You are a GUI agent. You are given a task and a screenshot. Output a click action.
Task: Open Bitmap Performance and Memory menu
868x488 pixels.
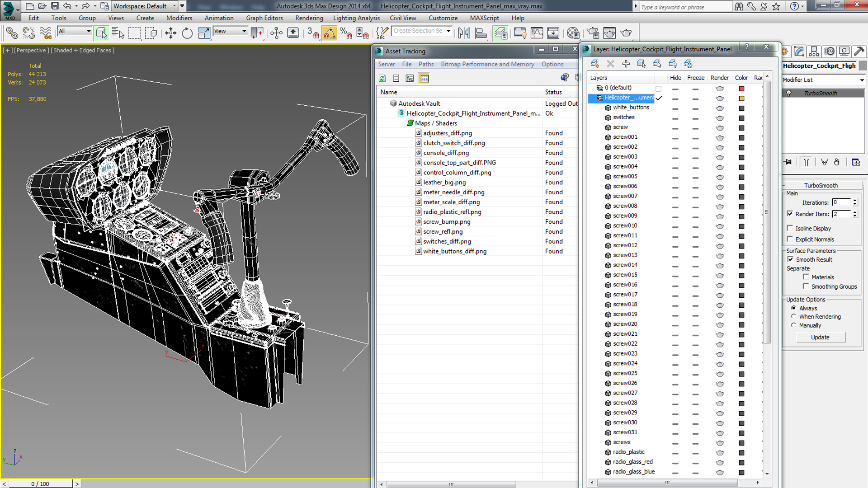pyautogui.click(x=487, y=64)
